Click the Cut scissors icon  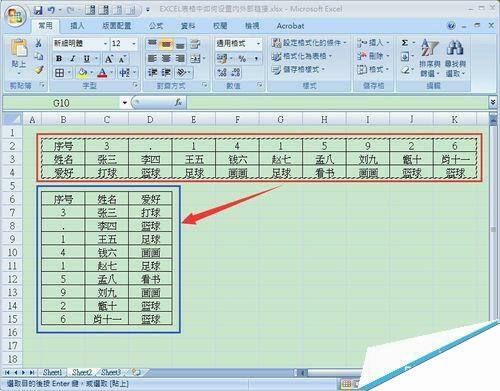pos(38,43)
